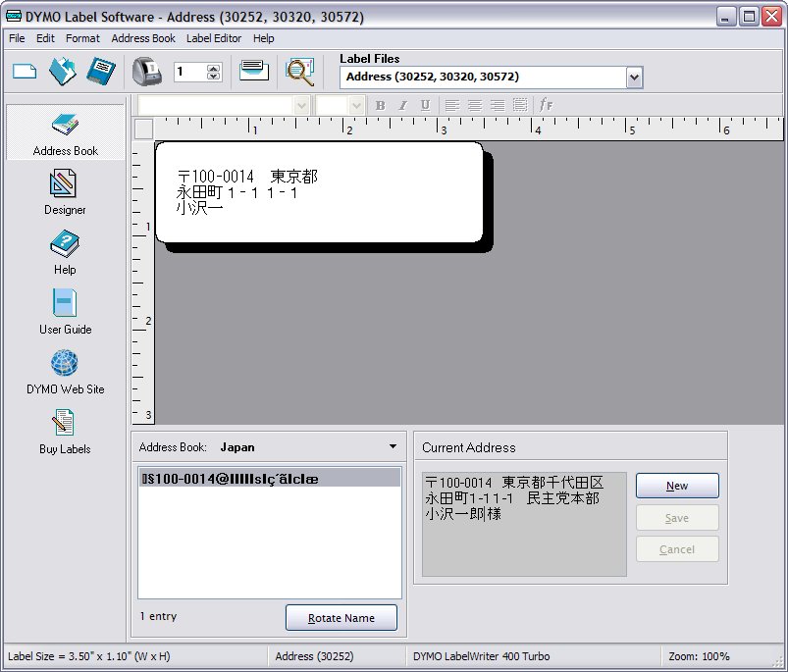788x672 pixels.
Task: Open the File menu
Action: click(x=17, y=38)
